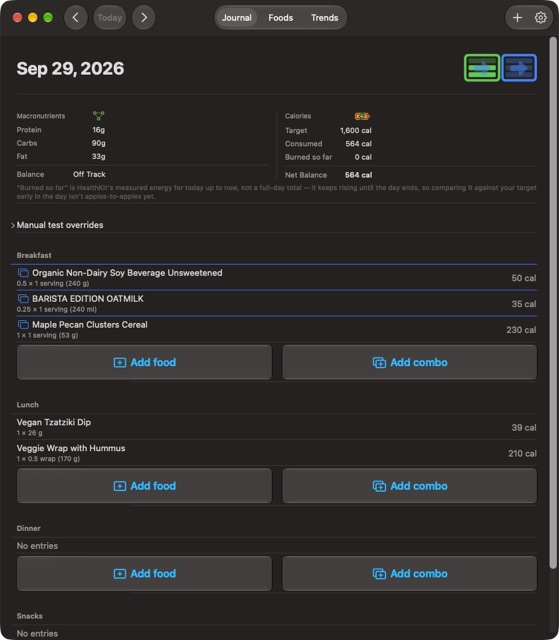Click the Sep 29, 2026 date heading

pos(70,69)
